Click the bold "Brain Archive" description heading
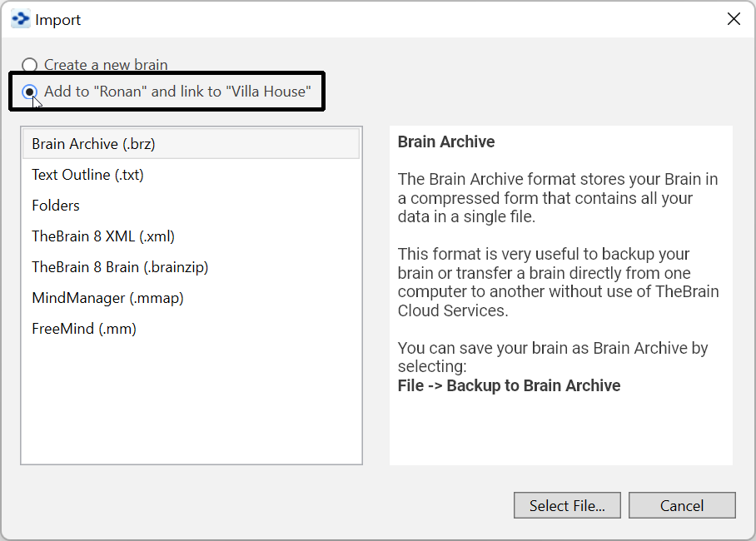Viewport: 756px width, 541px height. coord(446,142)
